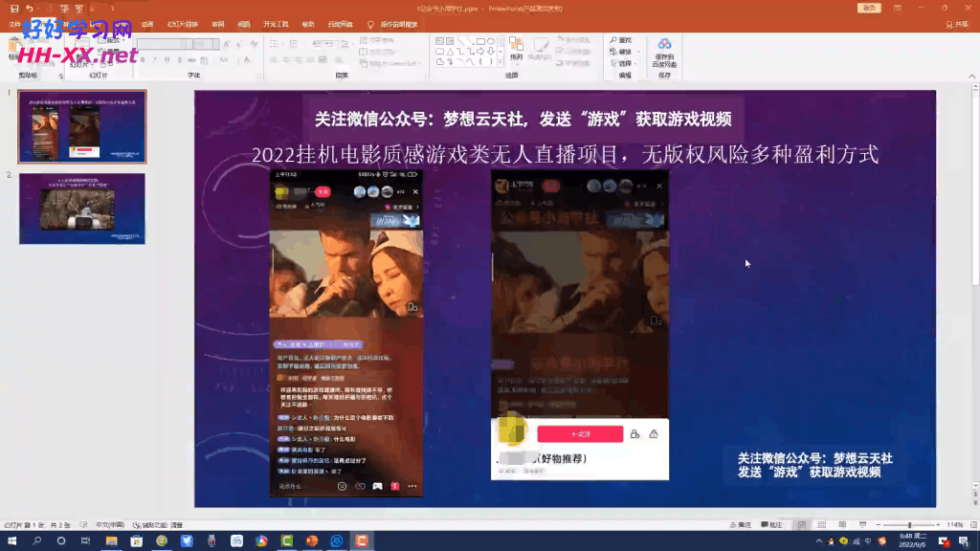Toggle underline text formatting
This screenshot has height=551, width=980.
point(167,60)
